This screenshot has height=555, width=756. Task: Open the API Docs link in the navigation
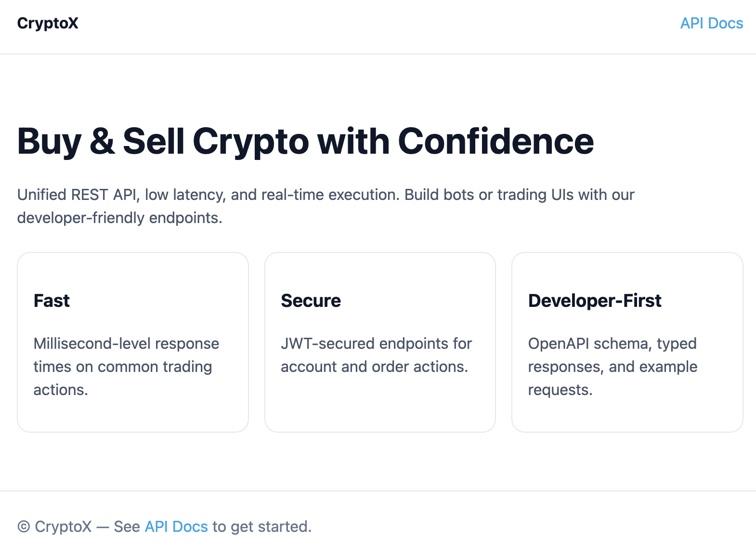[712, 23]
